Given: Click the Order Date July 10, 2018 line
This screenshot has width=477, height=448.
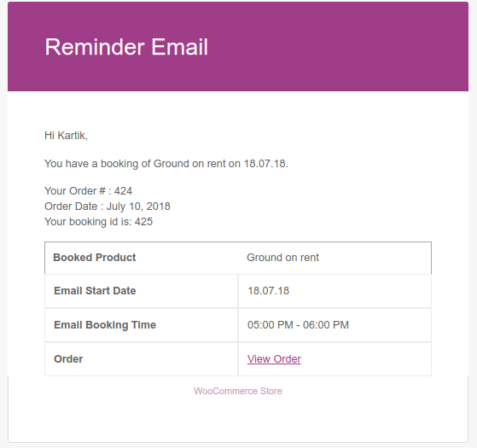Looking at the screenshot, I should pyautogui.click(x=108, y=207).
